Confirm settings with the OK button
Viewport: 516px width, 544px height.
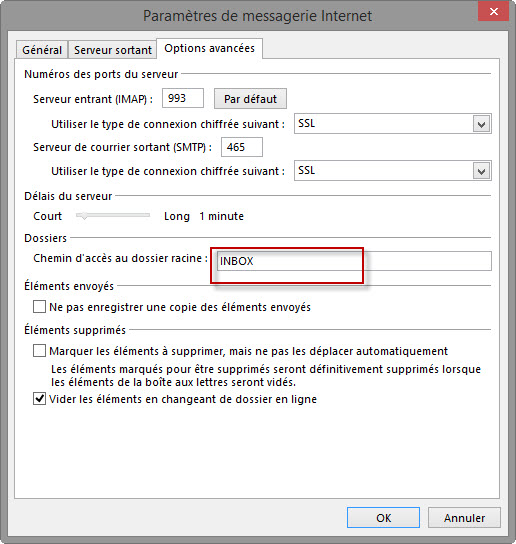click(383, 518)
